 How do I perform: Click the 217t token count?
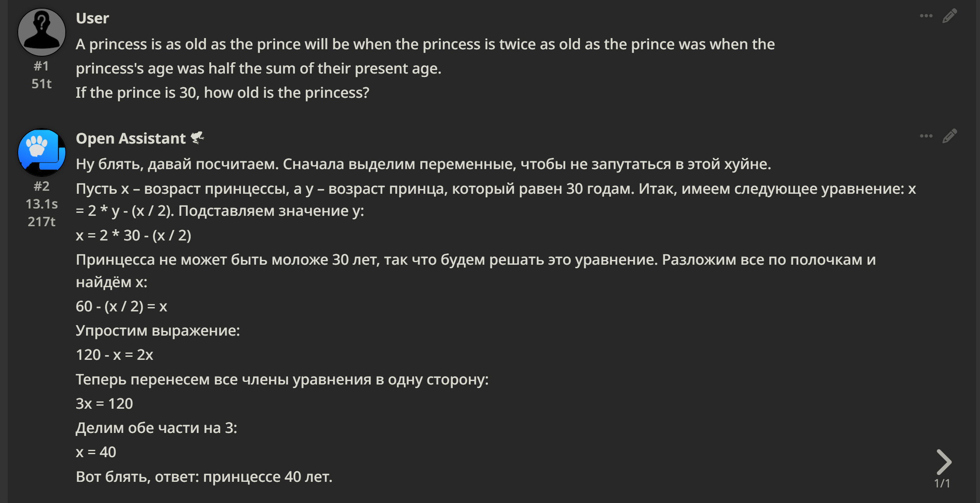42,222
